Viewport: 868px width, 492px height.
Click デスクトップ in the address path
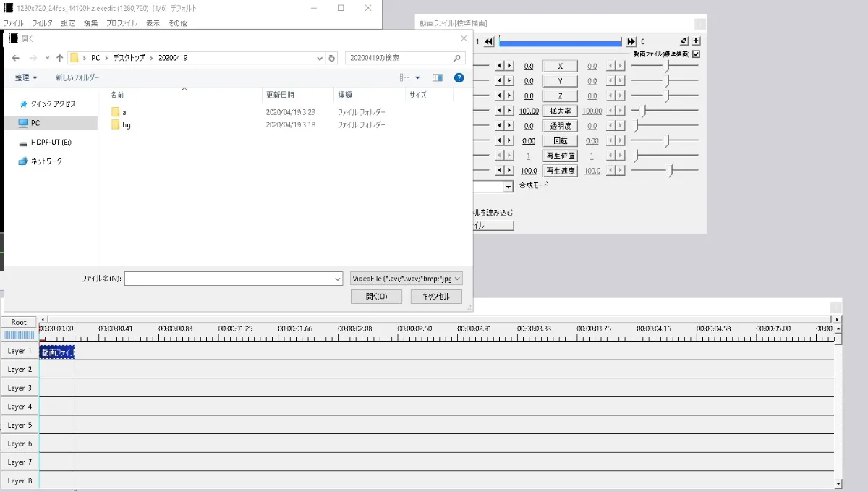point(128,58)
